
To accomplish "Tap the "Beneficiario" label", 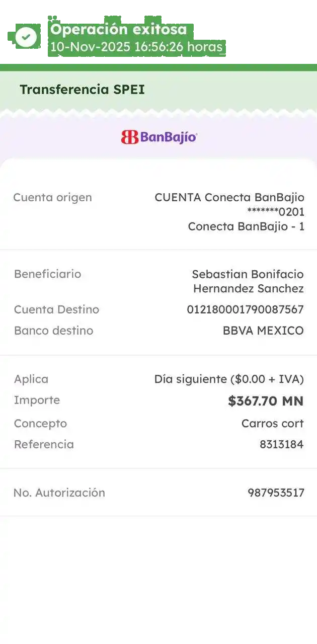I will click(x=47, y=274).
